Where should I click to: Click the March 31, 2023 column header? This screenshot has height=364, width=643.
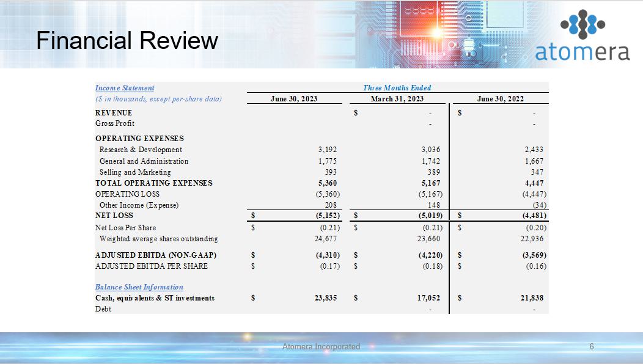tap(397, 99)
